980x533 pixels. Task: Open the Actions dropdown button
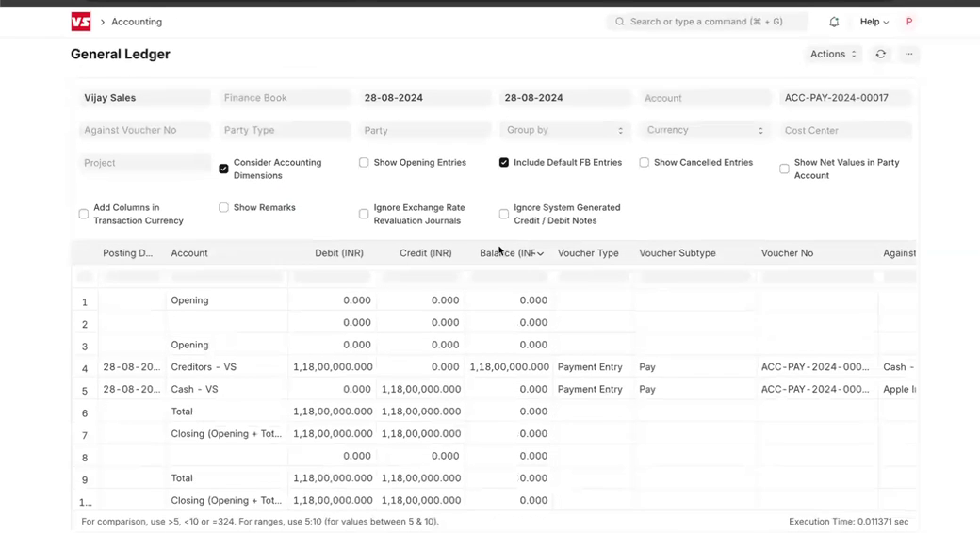[x=832, y=54]
